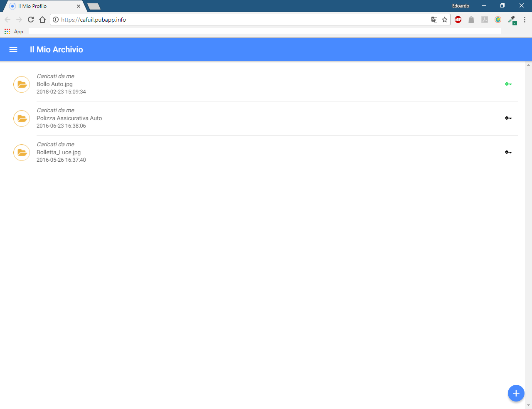Close the Il Mio Profilo tab

(79, 6)
